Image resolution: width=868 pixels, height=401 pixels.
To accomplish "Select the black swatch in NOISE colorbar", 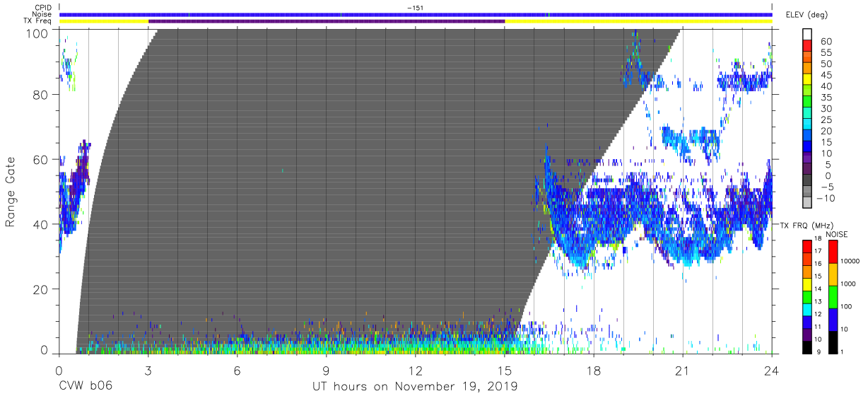I will point(833,342).
